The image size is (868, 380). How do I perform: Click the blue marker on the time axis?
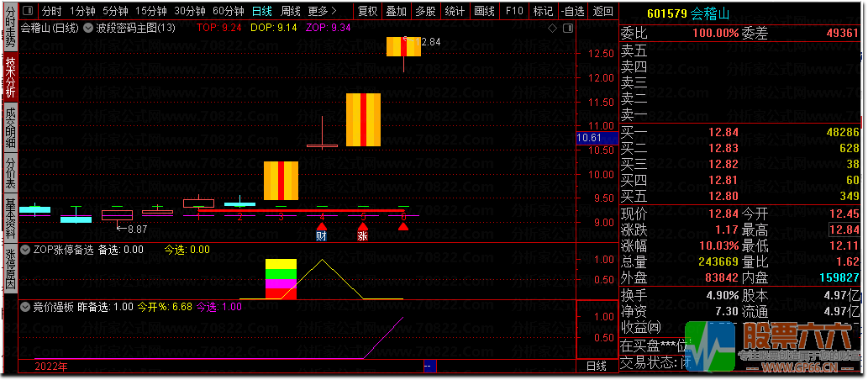pos(429,366)
